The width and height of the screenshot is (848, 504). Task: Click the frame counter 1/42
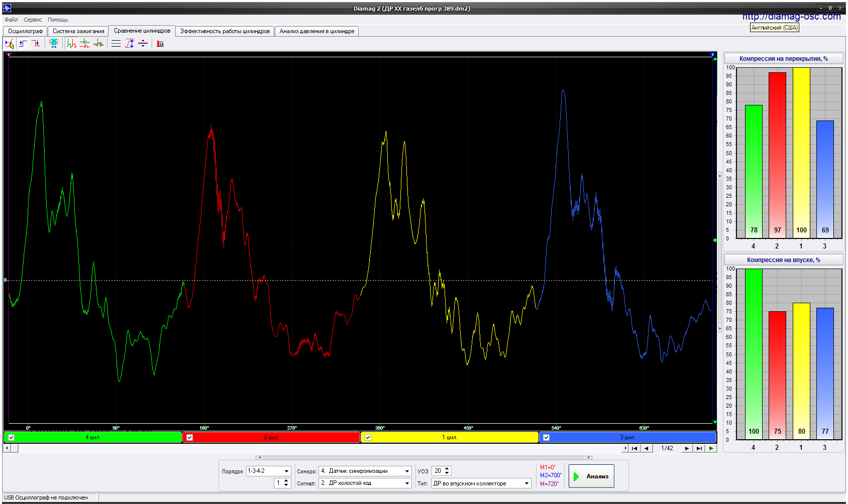667,448
